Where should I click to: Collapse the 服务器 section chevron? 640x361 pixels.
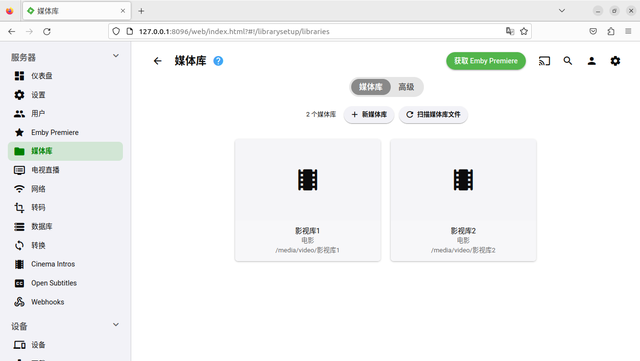click(x=116, y=56)
